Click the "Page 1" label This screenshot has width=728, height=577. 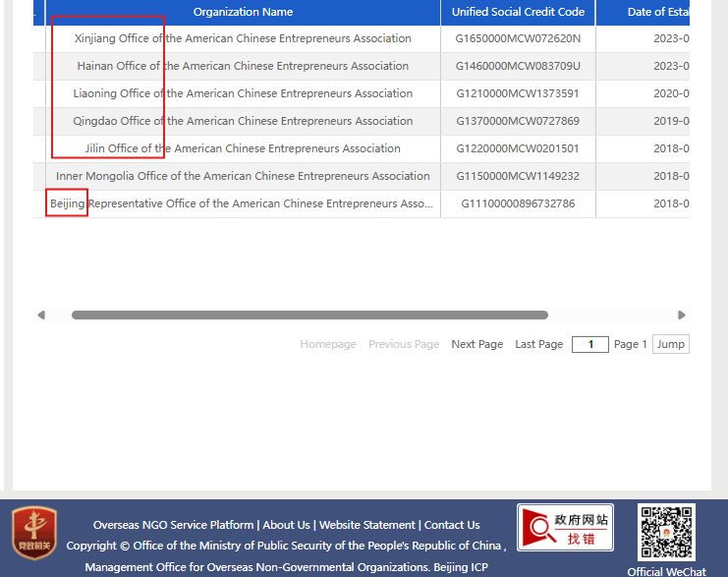pos(630,344)
